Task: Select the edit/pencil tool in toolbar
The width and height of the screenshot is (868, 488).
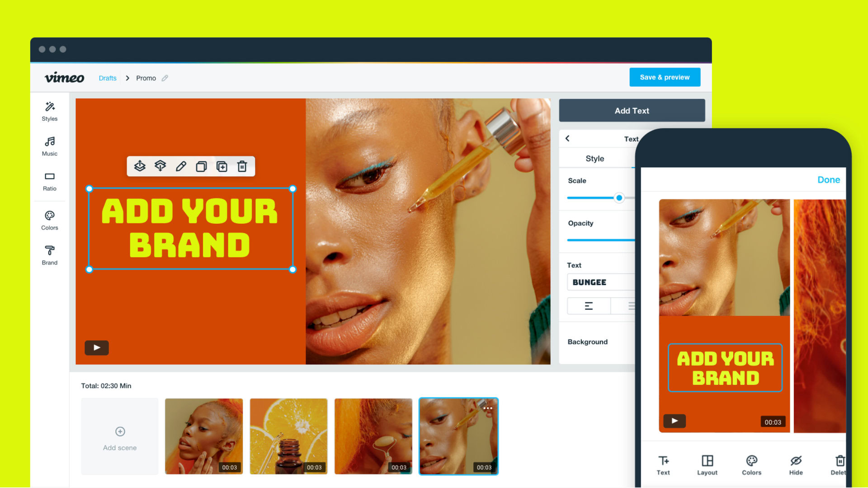Action: coord(181,166)
